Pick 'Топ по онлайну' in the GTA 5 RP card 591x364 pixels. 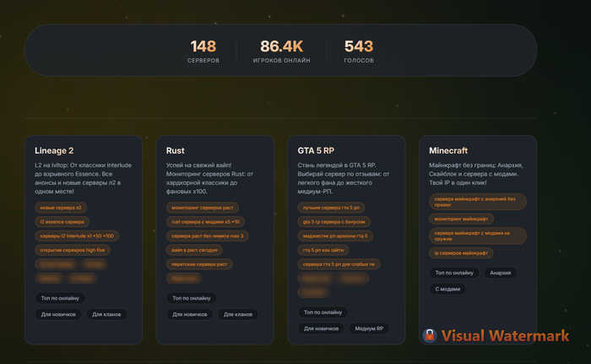pyautogui.click(x=323, y=312)
